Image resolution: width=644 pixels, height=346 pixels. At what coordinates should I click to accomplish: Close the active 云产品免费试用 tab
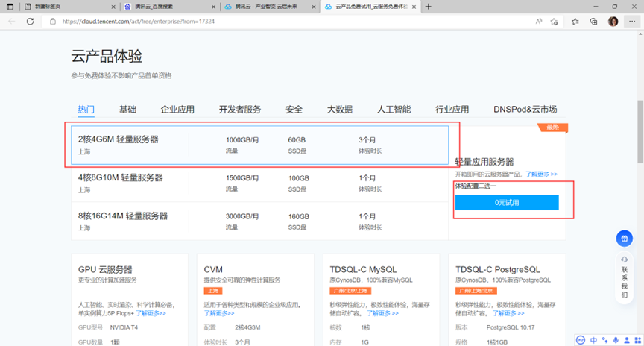[414, 7]
